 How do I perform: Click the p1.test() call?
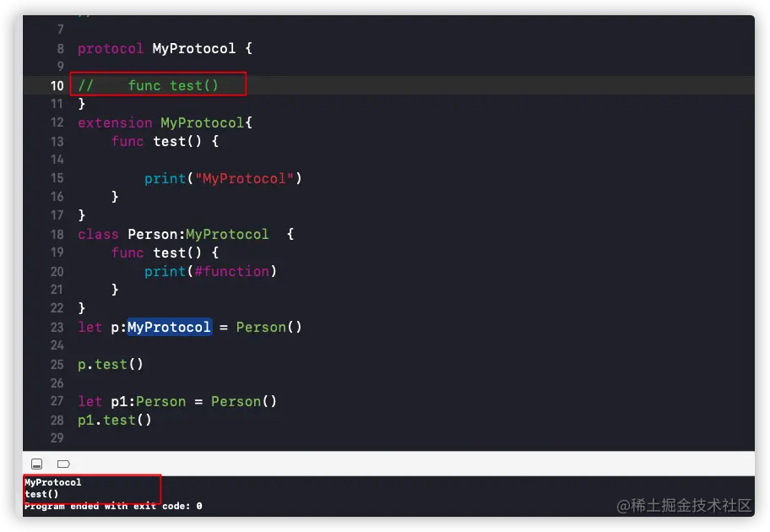(x=115, y=420)
